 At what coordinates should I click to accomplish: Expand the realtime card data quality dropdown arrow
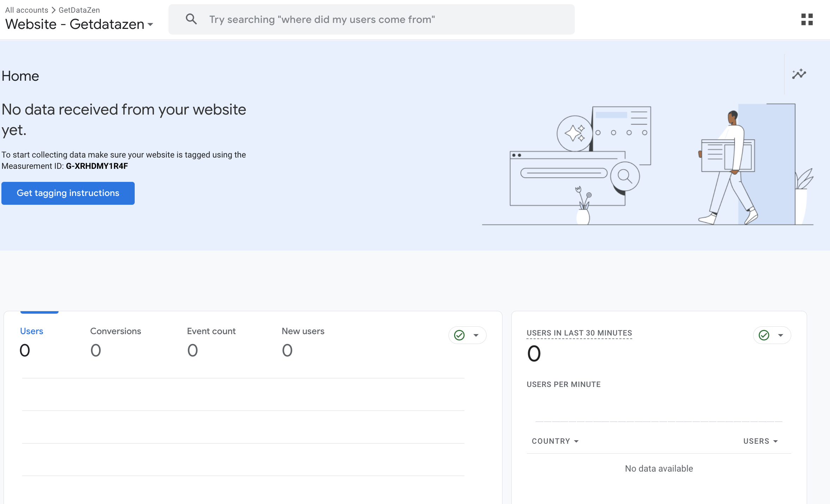click(x=781, y=335)
